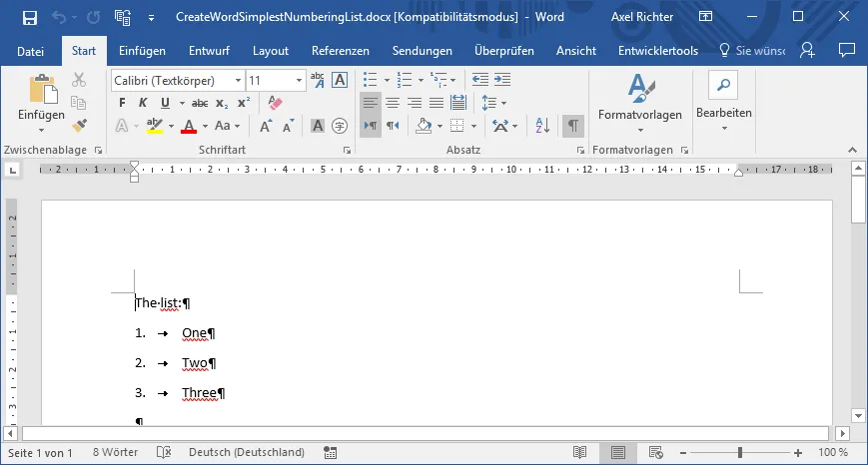Switch to read mode view icon
The image size is (868, 465).
click(579, 453)
